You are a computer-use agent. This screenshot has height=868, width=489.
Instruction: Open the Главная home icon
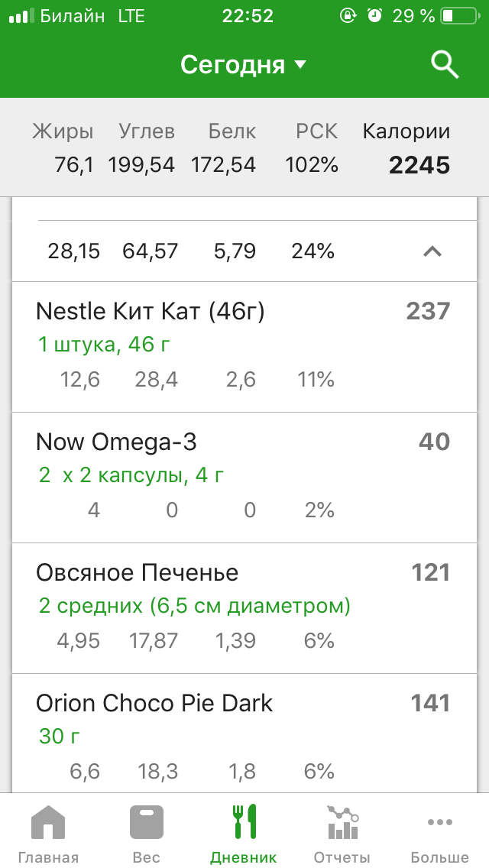point(48,822)
